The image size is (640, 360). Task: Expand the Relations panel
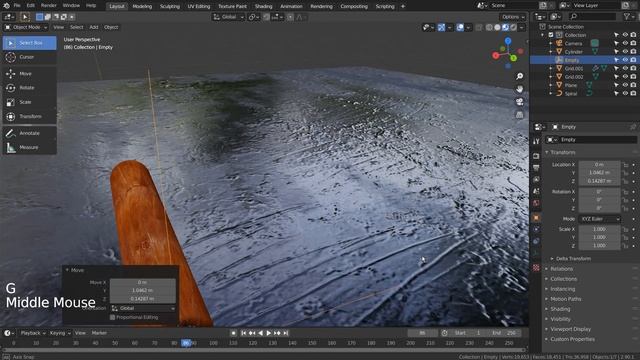561,269
